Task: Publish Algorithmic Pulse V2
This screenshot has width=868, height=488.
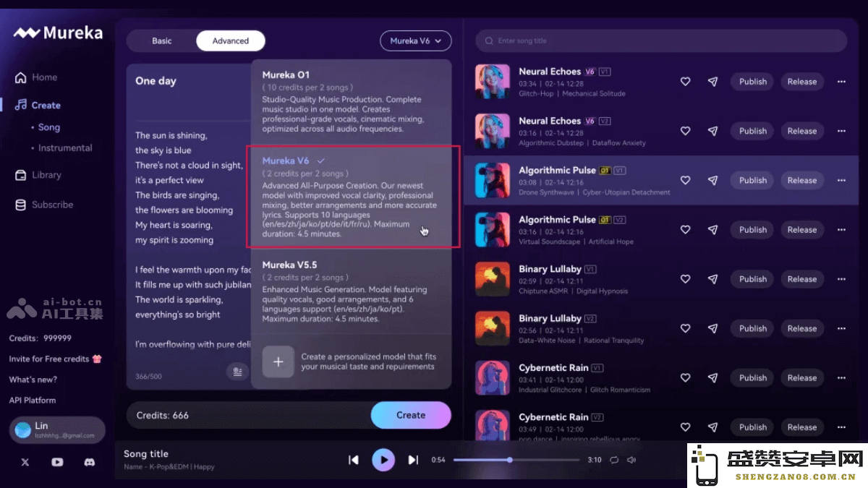Action: [x=753, y=230]
